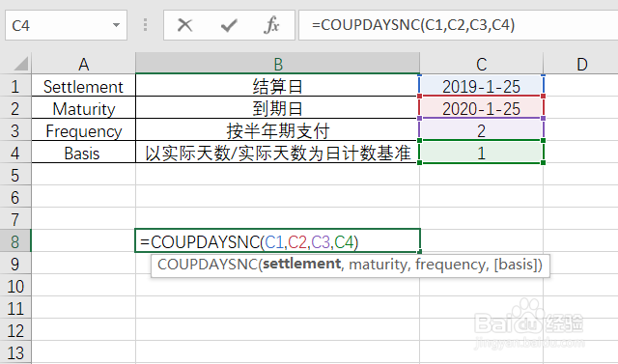
Task: Click the B8 cell being edited with formula
Action: coord(277,241)
